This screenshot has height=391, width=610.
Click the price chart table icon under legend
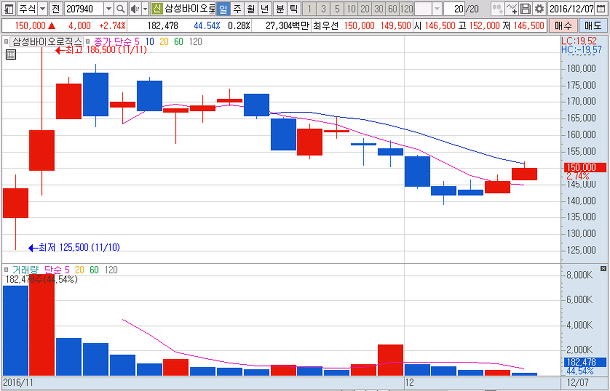[x=11, y=55]
